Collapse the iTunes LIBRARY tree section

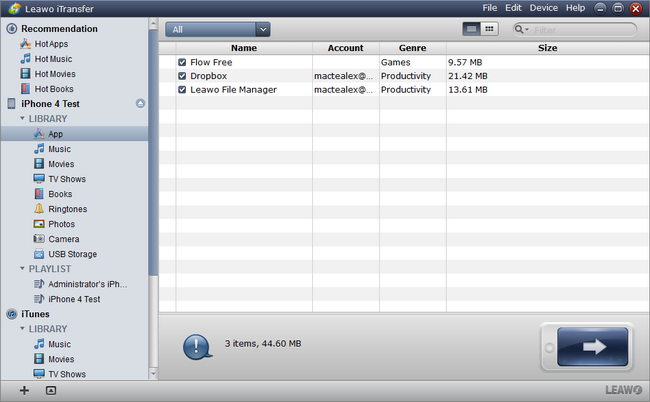click(22, 329)
